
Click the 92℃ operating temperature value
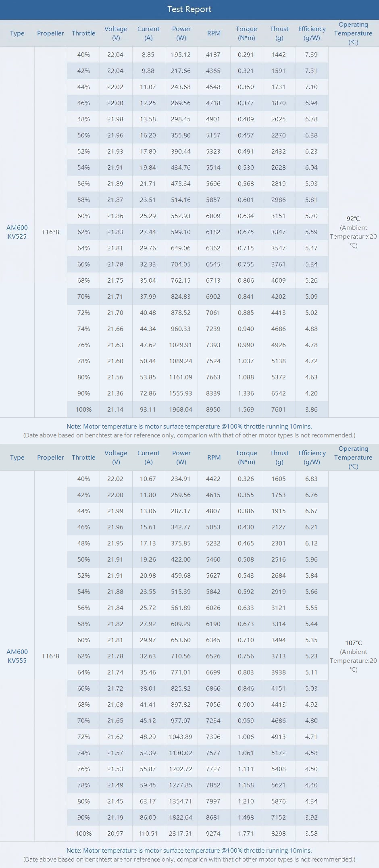pos(353,219)
